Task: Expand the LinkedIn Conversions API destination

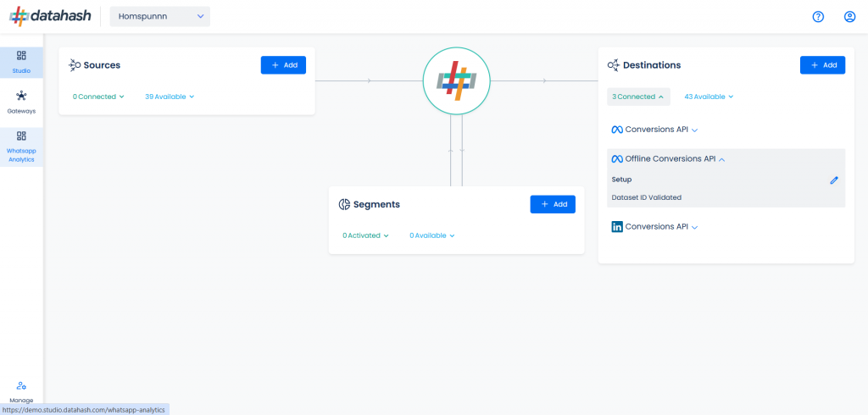Action: tap(654, 227)
